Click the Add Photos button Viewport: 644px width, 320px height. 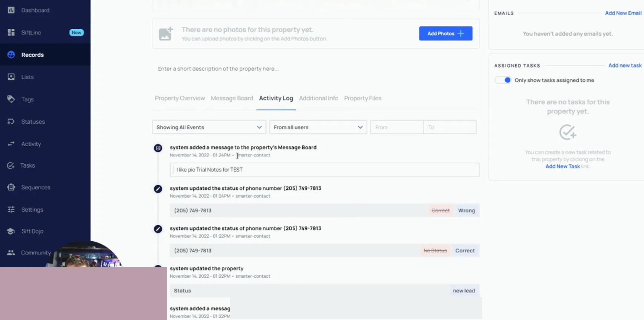(446, 33)
